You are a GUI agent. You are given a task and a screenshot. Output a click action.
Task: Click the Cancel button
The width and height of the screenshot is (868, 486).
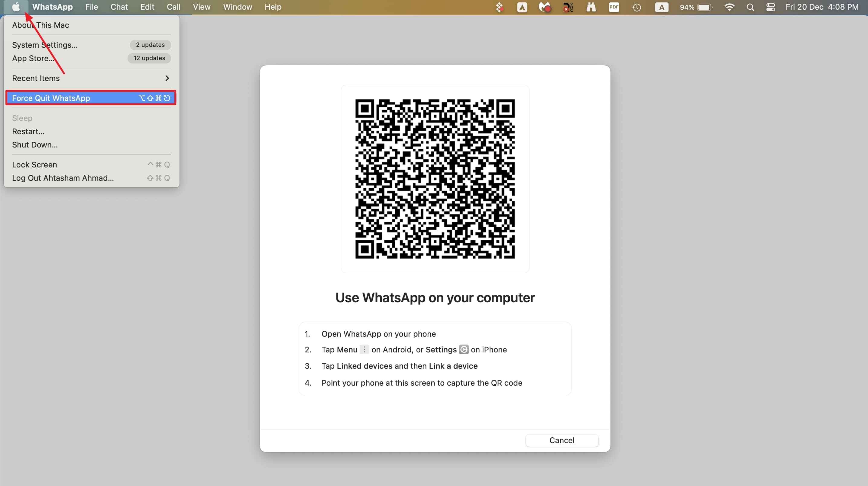(562, 440)
